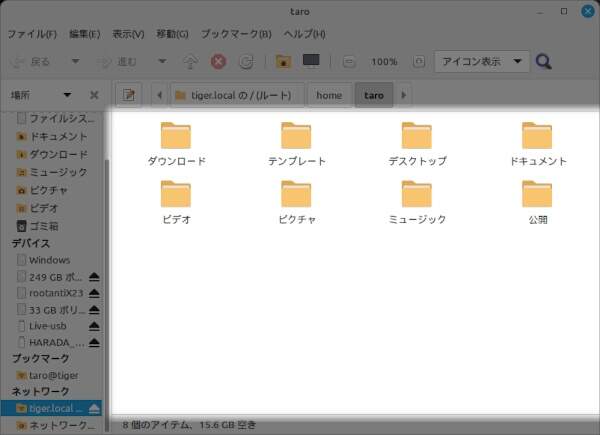Open ゴミ箱 trash in the sidebar
Image resolution: width=600 pixels, height=435 pixels.
38,226
